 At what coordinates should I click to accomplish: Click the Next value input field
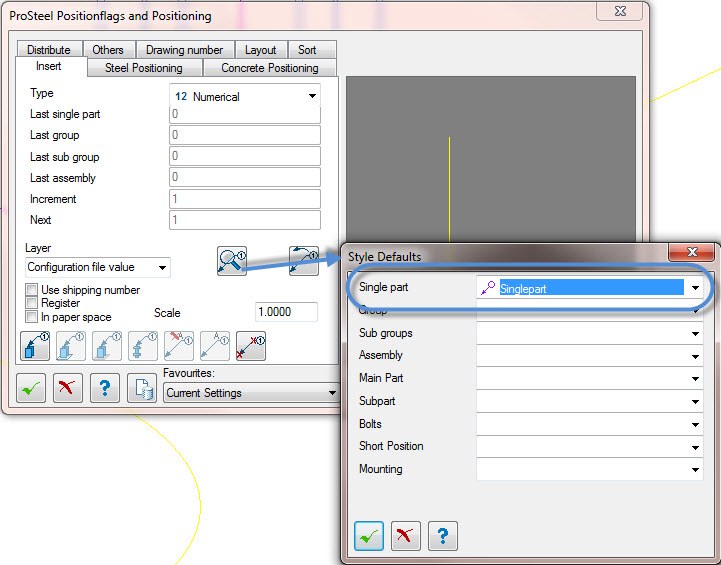coord(245,220)
